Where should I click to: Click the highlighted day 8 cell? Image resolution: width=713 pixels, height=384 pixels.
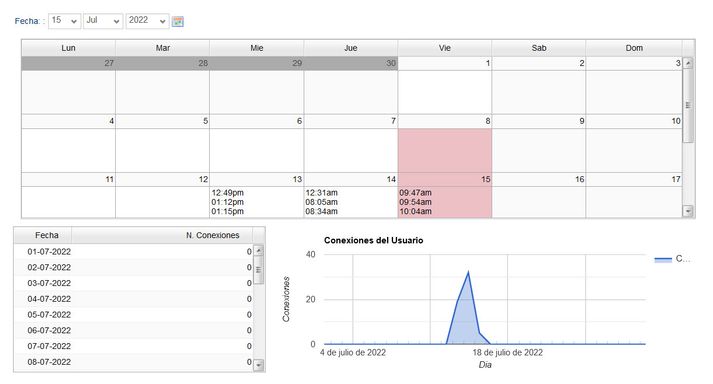click(445, 150)
